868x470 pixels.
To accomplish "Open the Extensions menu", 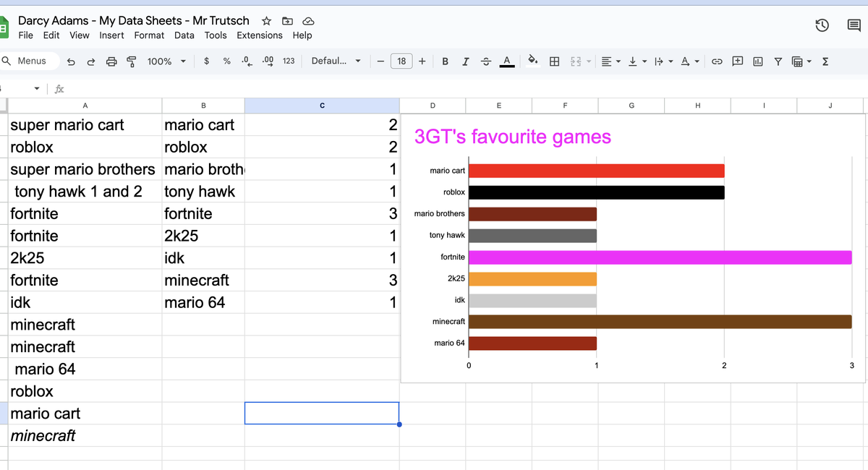I will [260, 35].
